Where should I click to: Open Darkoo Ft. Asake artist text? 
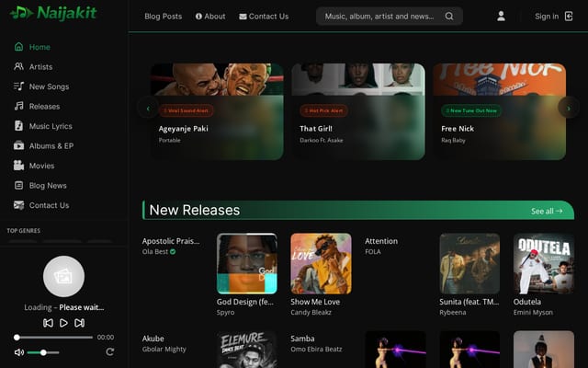[x=322, y=140]
